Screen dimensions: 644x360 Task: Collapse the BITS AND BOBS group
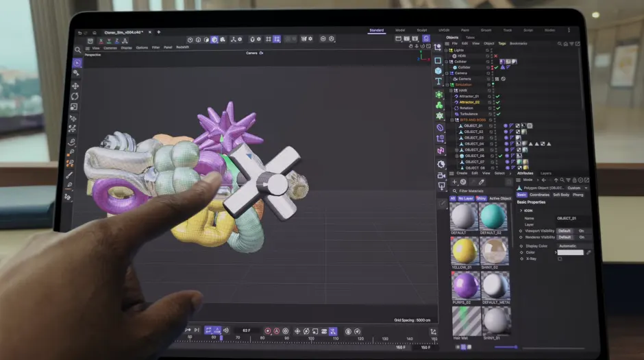452,120
